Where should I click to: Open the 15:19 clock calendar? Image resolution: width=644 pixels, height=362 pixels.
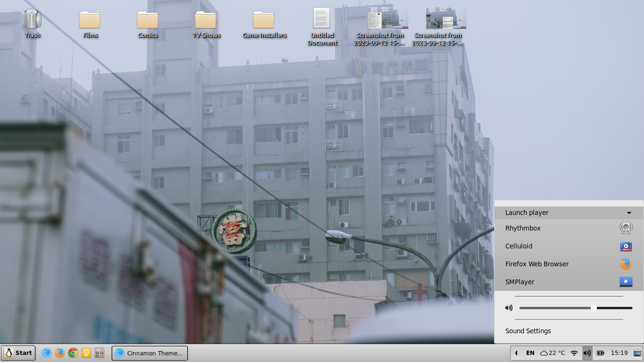click(619, 353)
